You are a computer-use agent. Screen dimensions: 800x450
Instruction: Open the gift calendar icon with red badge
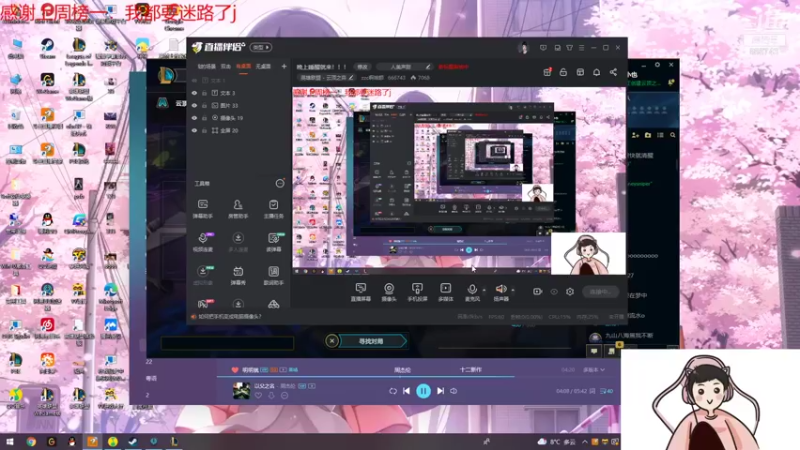[x=547, y=72]
